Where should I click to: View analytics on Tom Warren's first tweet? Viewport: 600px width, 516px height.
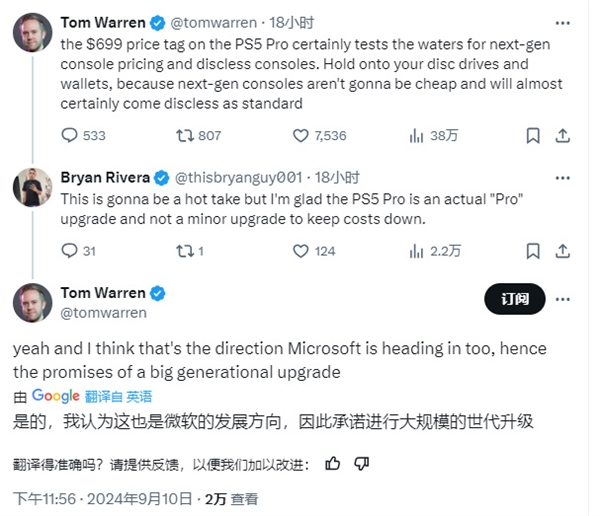point(418,135)
